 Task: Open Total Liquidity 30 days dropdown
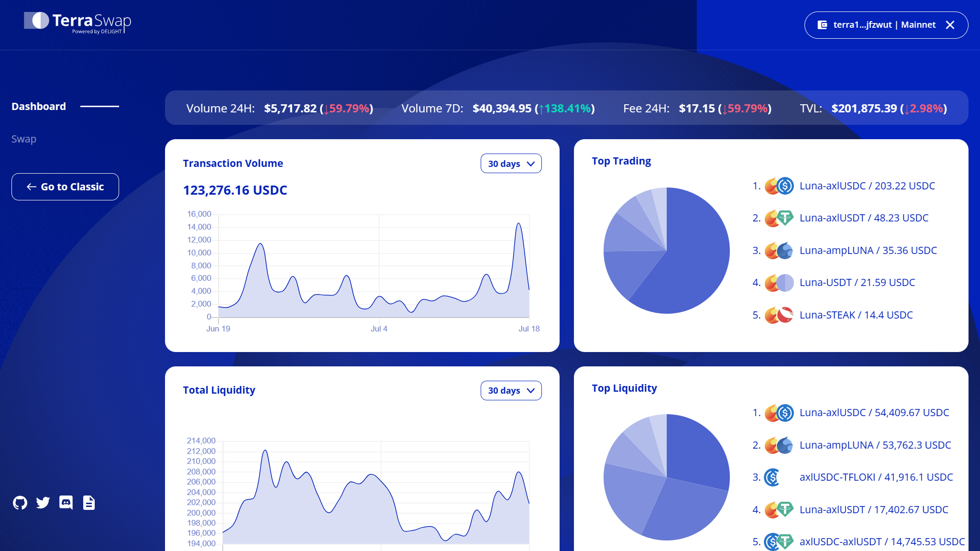pos(511,390)
